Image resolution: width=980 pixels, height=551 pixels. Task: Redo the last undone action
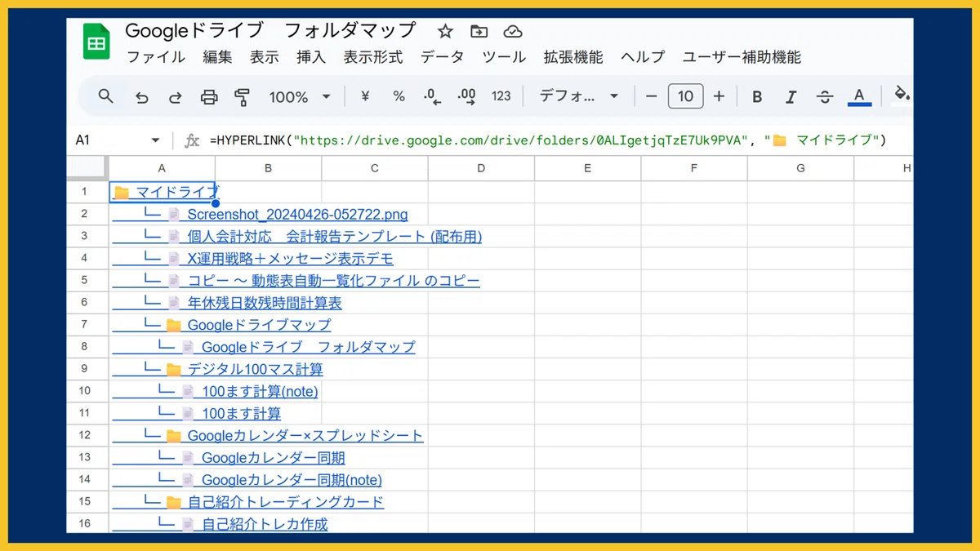(175, 97)
